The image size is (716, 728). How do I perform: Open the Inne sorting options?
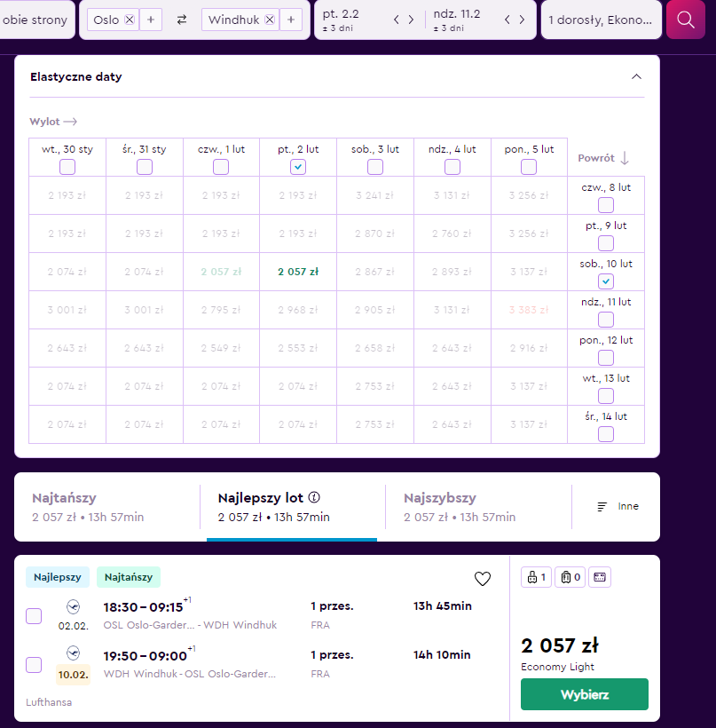tap(618, 507)
